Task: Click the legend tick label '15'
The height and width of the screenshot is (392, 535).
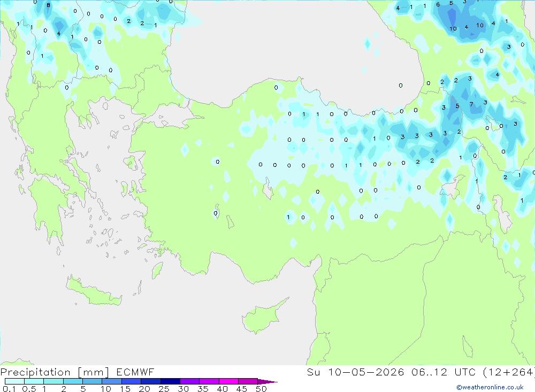Action: pos(125,389)
